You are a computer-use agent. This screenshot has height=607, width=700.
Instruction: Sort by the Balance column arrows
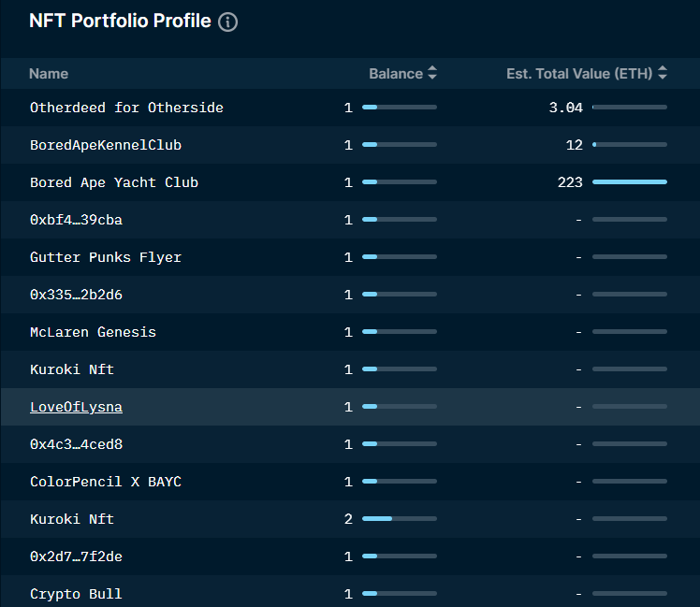pyautogui.click(x=432, y=73)
